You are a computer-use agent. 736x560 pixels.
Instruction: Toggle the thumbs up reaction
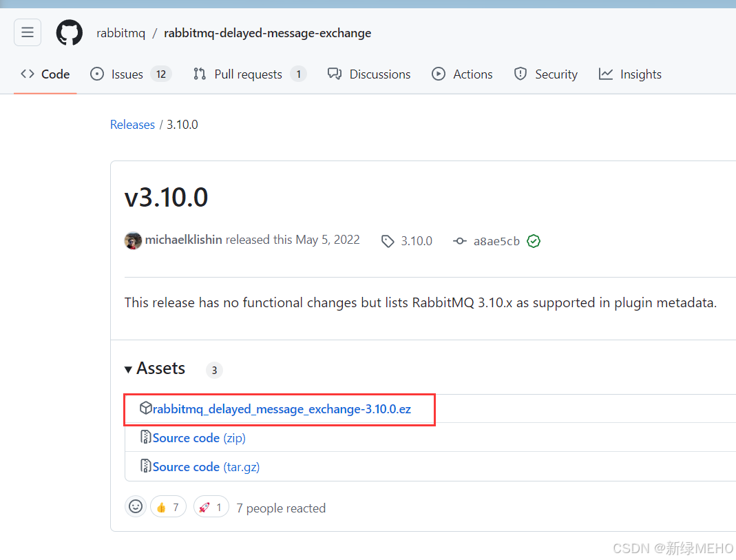pyautogui.click(x=168, y=507)
